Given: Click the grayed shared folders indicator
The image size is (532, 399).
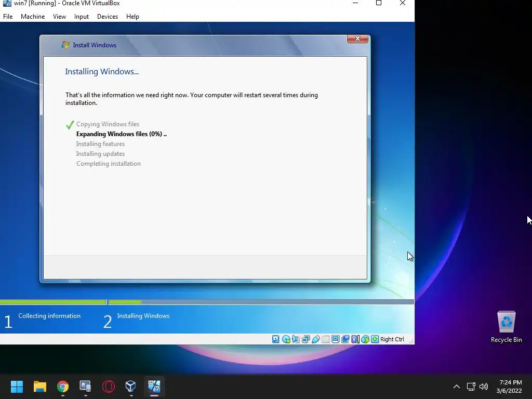Looking at the screenshot, I should coord(325,339).
